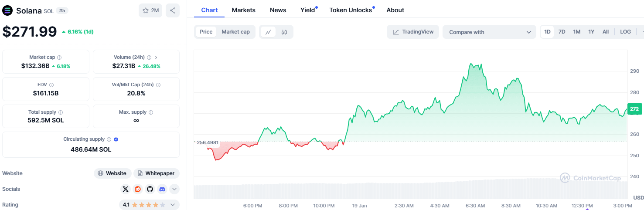Screen dimensions: 644x210
Task: Click the 19 Jan date axis label
Action: click(x=360, y=205)
